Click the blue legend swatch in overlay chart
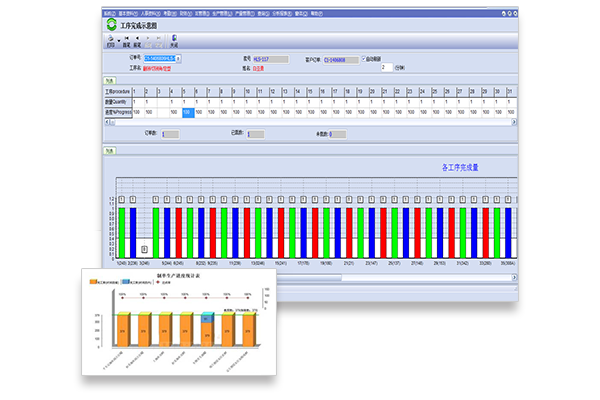Viewport: 600px width, 400px height. (126, 282)
